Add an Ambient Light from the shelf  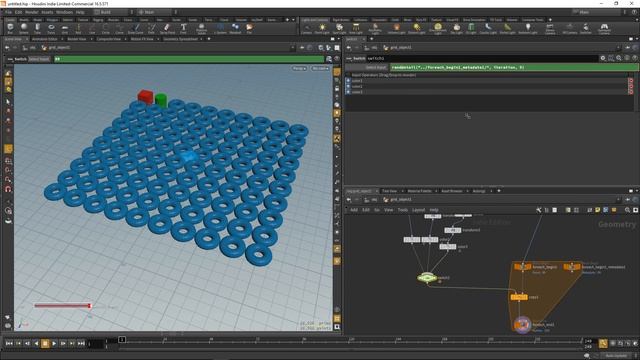[x=528, y=28]
